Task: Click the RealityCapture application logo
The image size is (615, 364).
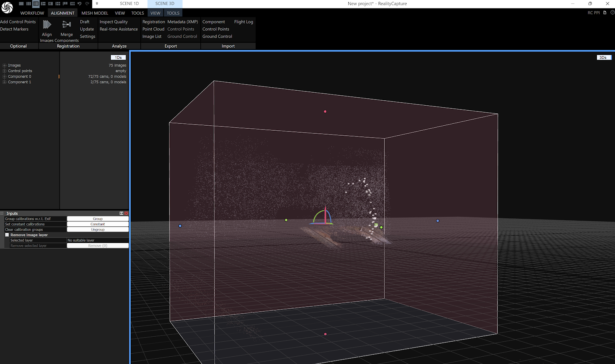Action: (x=7, y=8)
